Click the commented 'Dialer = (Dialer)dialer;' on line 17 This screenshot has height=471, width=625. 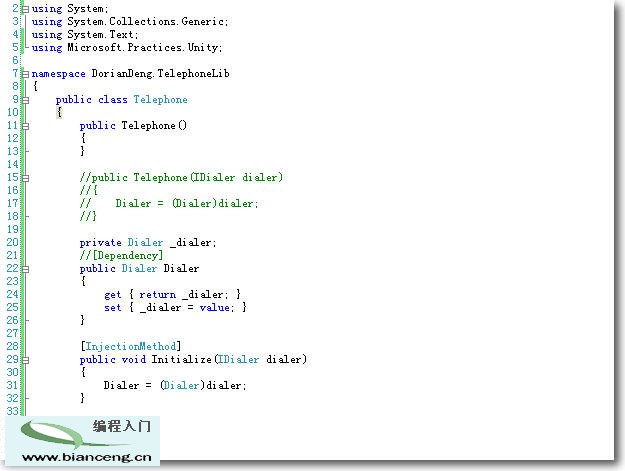pyautogui.click(x=187, y=203)
